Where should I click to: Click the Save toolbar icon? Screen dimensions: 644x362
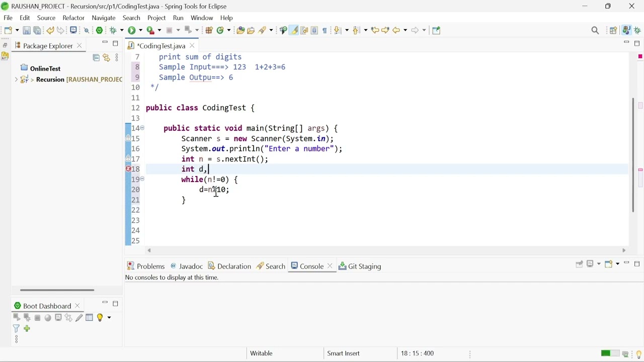27,30
